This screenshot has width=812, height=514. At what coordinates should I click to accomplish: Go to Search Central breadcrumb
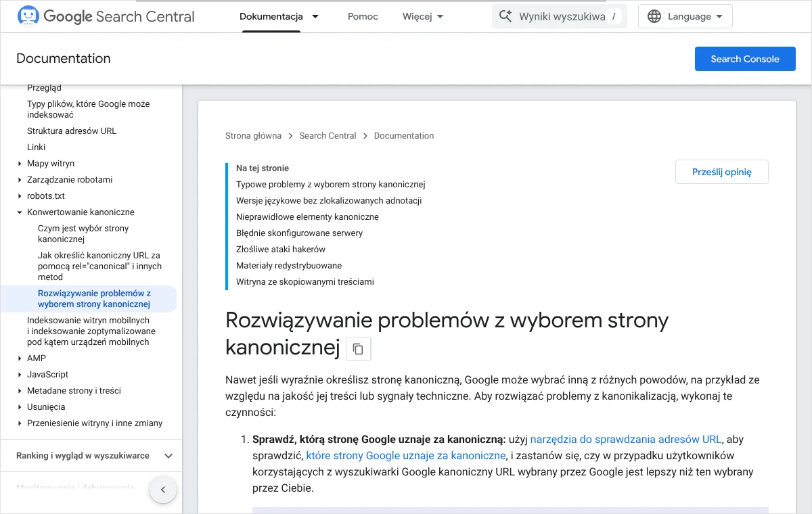click(x=328, y=136)
